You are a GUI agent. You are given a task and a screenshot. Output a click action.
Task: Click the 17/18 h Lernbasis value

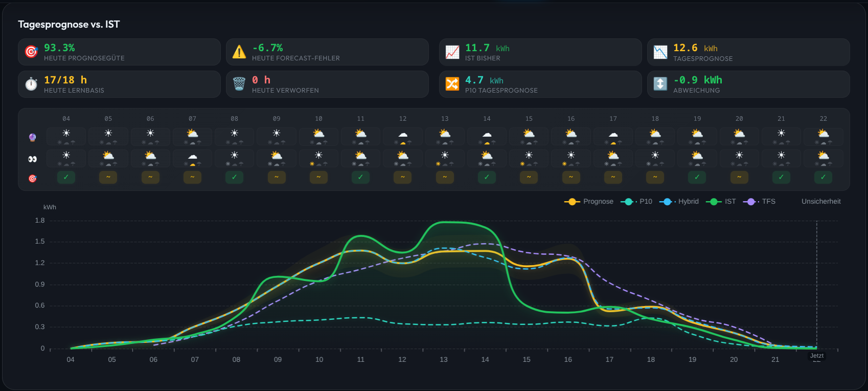click(x=65, y=80)
